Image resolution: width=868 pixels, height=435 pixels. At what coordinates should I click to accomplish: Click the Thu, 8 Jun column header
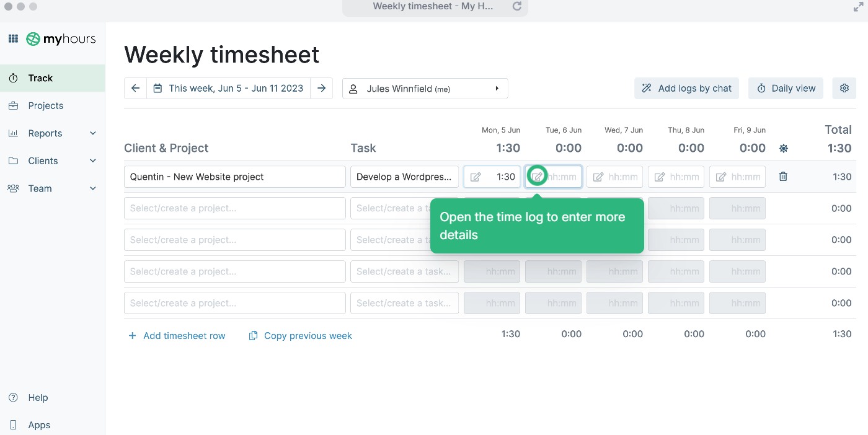[x=686, y=130]
